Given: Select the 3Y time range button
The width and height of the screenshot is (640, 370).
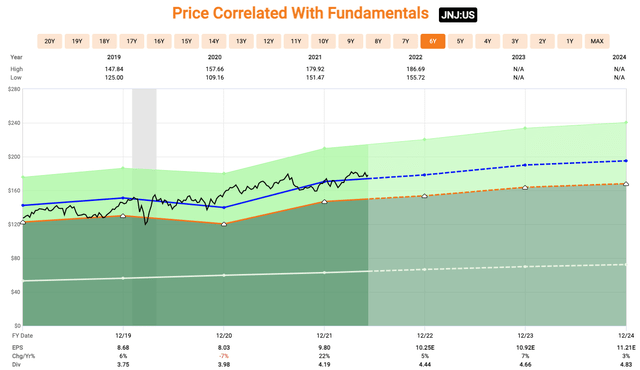Looking at the screenshot, I should [x=515, y=41].
